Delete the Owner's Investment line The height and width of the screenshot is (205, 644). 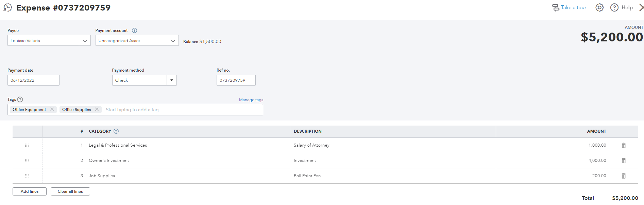tap(624, 161)
